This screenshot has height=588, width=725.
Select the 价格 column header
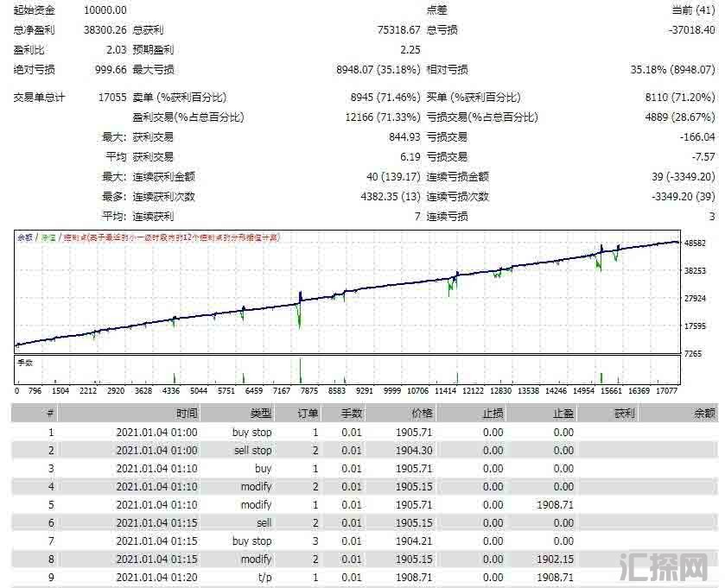422,414
